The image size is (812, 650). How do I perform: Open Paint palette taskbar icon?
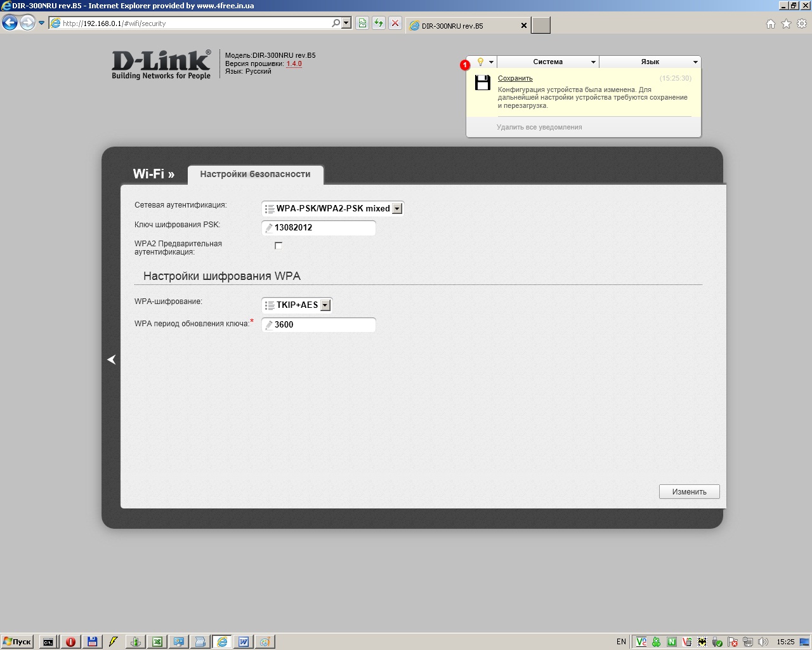click(265, 642)
